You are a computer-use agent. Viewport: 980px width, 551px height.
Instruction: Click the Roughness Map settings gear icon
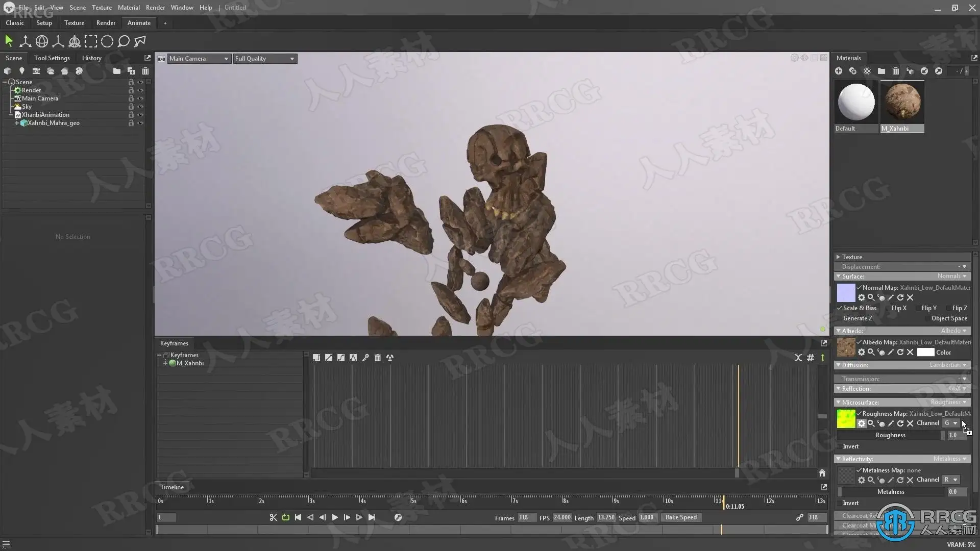click(861, 423)
